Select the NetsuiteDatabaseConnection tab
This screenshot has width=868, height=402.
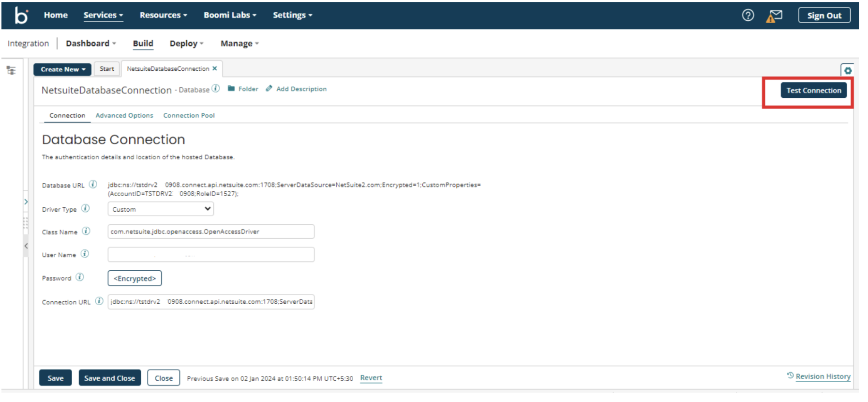coord(168,69)
